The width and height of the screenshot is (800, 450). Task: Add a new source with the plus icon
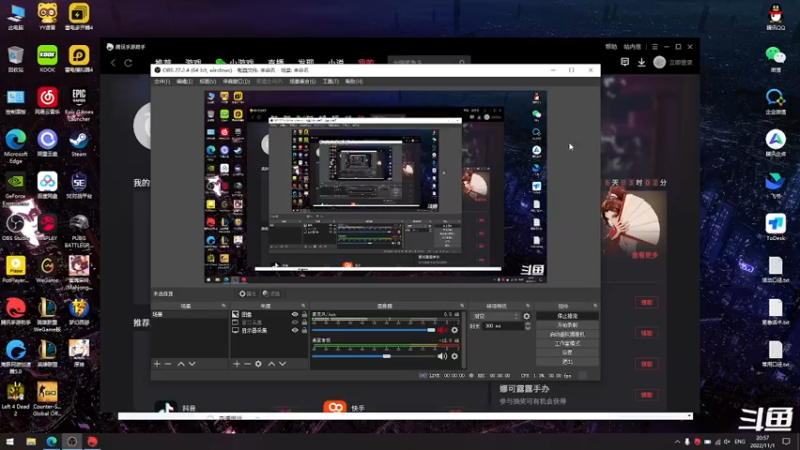point(236,364)
